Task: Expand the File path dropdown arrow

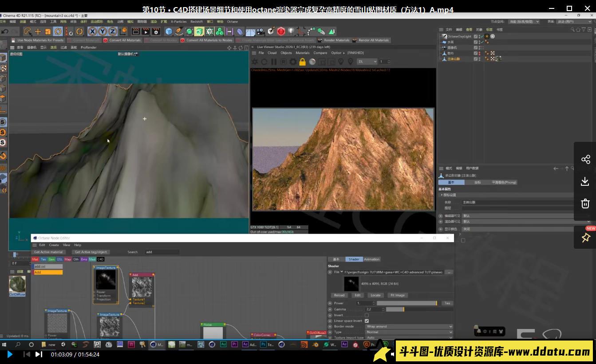Action: pos(341,272)
